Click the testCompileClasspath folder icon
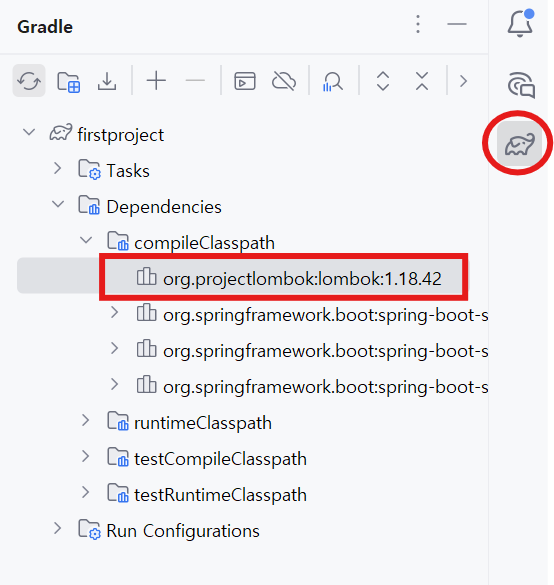The height and width of the screenshot is (585, 554). pos(118,457)
